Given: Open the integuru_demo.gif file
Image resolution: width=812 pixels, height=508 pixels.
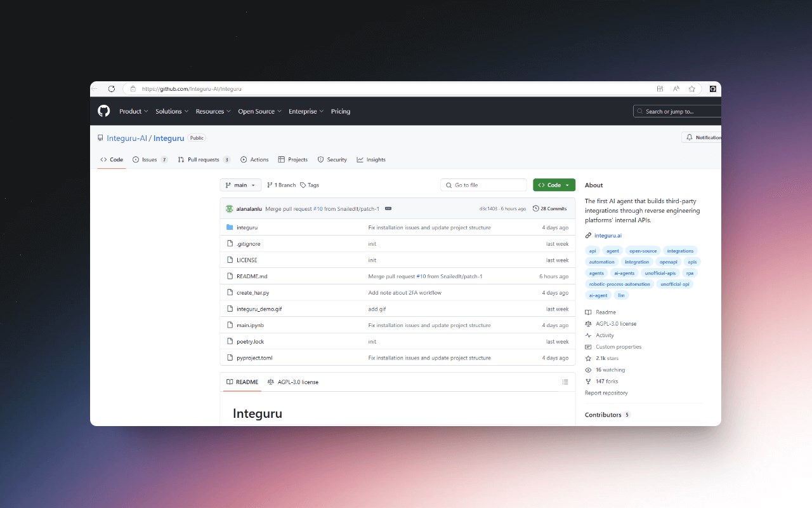Looking at the screenshot, I should (x=259, y=309).
